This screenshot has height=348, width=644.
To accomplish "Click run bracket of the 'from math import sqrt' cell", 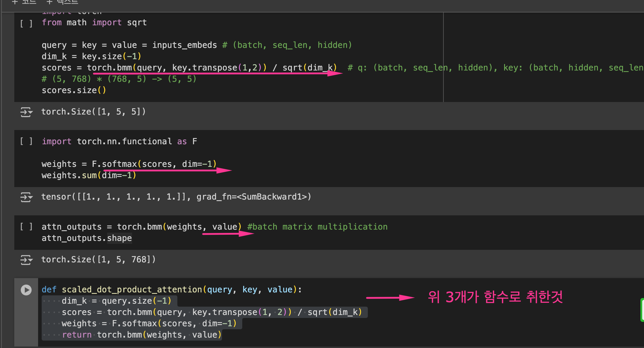I will (x=26, y=23).
